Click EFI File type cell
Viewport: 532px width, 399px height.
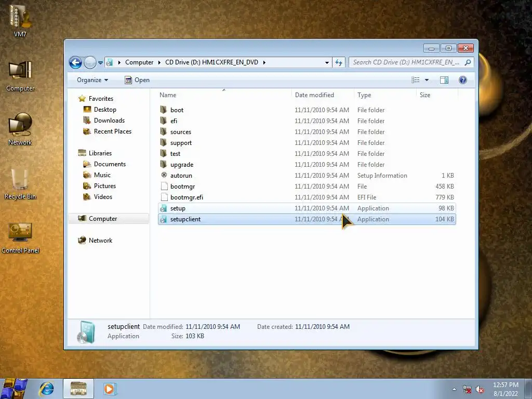pyautogui.click(x=367, y=197)
